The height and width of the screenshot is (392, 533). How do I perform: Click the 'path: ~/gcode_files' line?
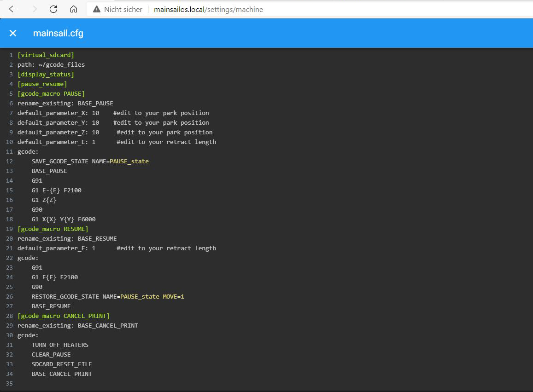click(51, 65)
